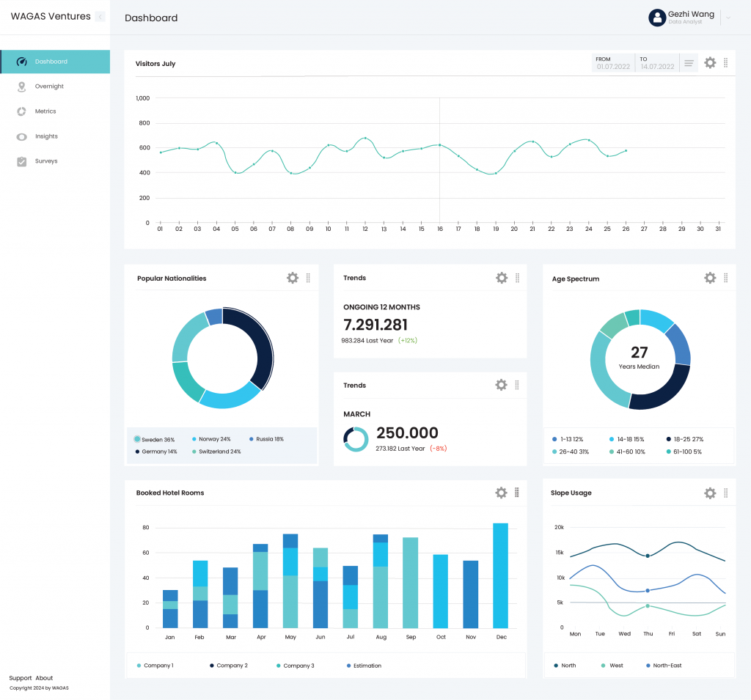Open settings gear for Visitors July chart
This screenshot has width=751, height=700.
[x=710, y=63]
